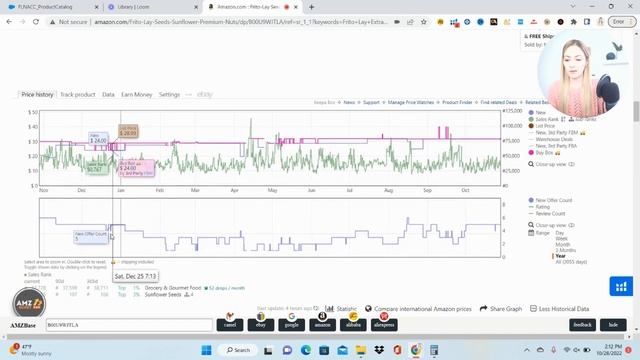Click the blue bar-chart floating button
This screenshot has height=360, width=640.
tap(621, 286)
